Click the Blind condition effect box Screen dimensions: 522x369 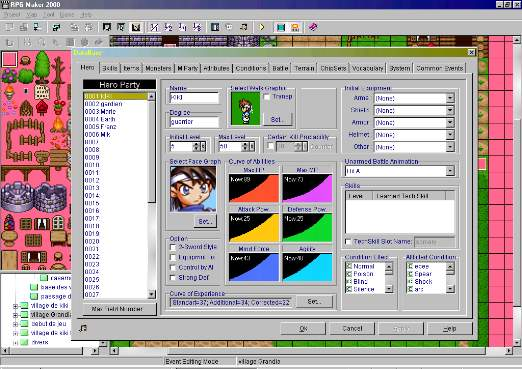349,282
